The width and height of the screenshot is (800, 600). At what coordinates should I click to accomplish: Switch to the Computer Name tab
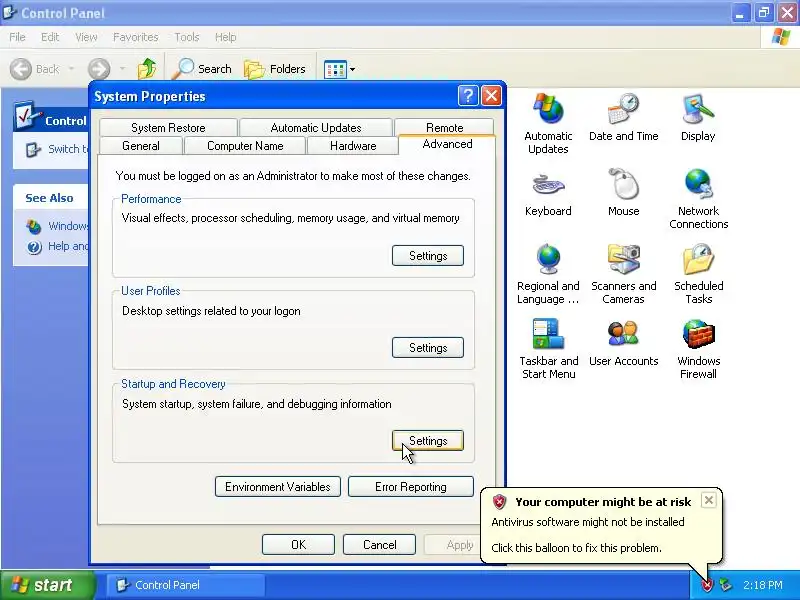click(x=245, y=146)
